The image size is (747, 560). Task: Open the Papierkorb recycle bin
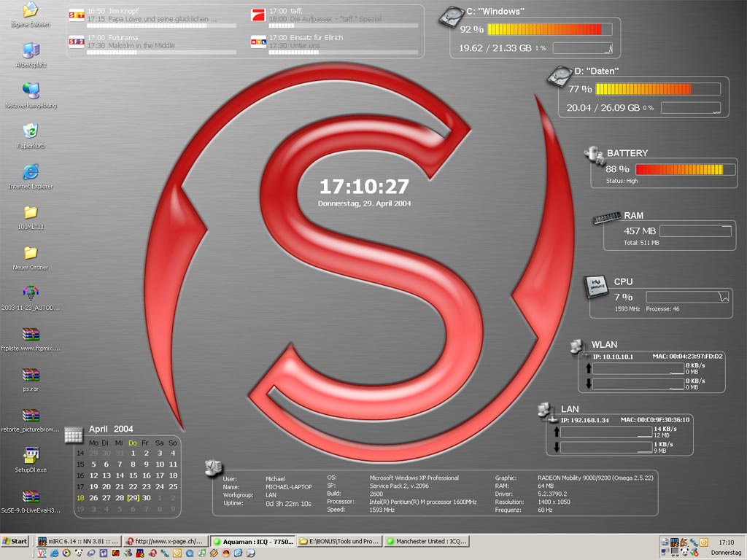pos(31,131)
